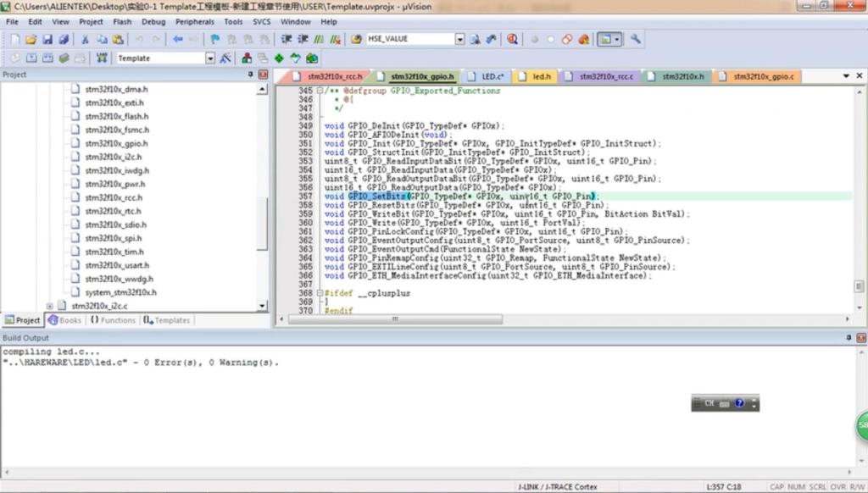Open the Peripherals menu

point(195,21)
